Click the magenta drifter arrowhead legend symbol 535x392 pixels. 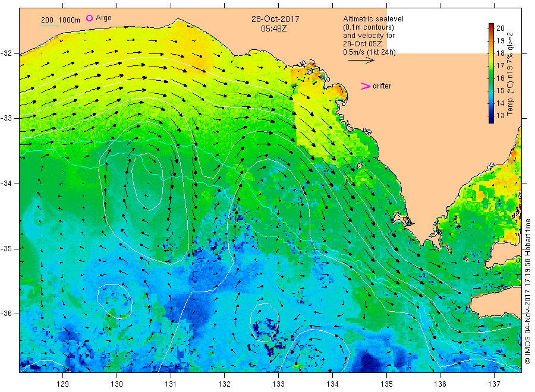pyautogui.click(x=366, y=86)
